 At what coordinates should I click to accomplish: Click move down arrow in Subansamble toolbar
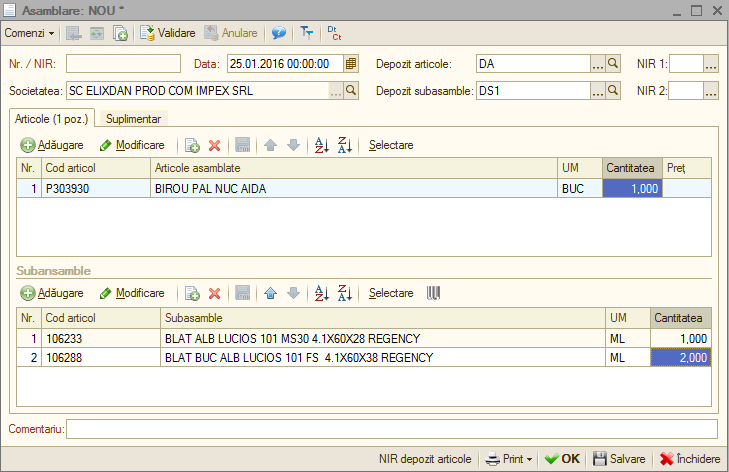[293, 293]
